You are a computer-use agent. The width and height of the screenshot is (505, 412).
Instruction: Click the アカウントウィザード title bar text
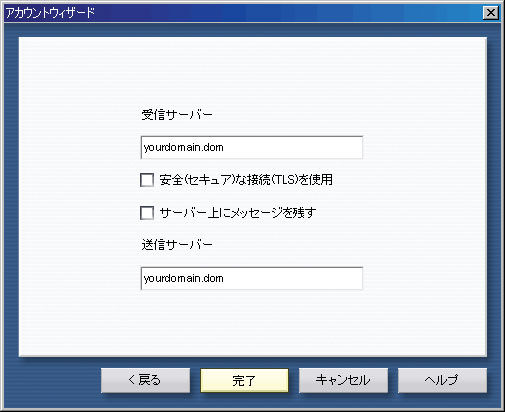pyautogui.click(x=50, y=13)
